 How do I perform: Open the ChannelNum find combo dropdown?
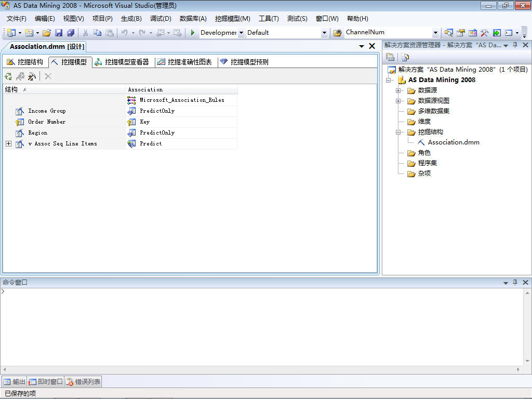tap(435, 33)
